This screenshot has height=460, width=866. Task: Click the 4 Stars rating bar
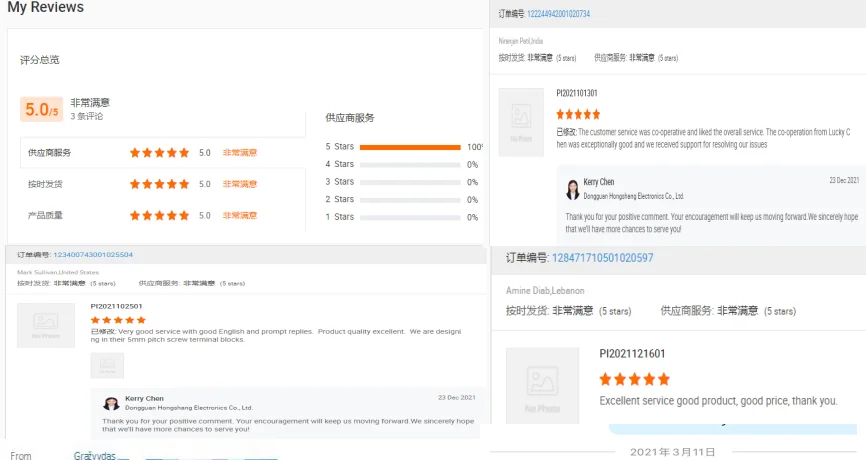point(410,165)
